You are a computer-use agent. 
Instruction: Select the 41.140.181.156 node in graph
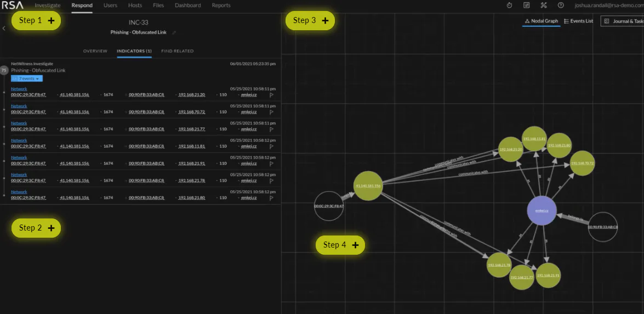point(368,186)
